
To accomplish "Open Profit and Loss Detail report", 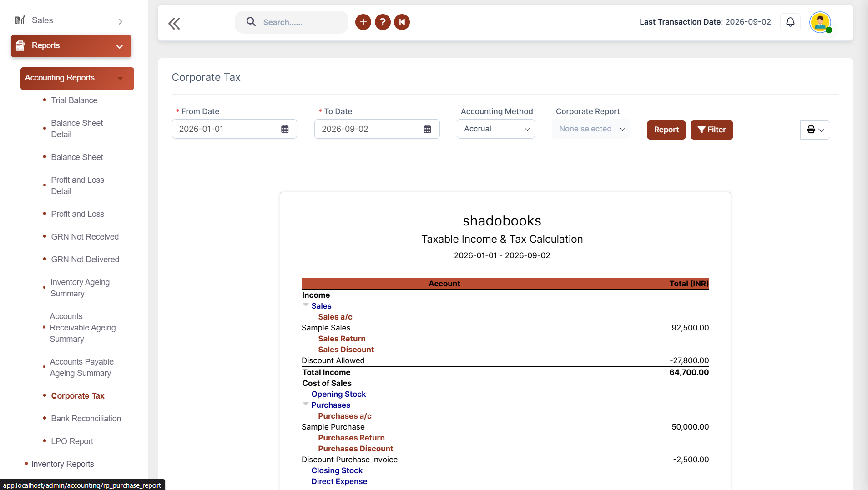I will pos(77,185).
